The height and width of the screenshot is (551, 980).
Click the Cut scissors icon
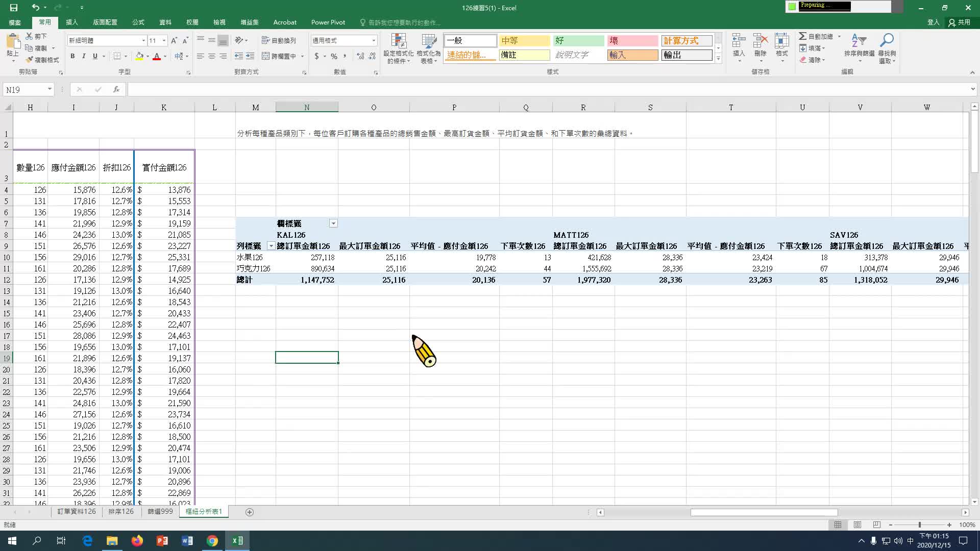[29, 36]
